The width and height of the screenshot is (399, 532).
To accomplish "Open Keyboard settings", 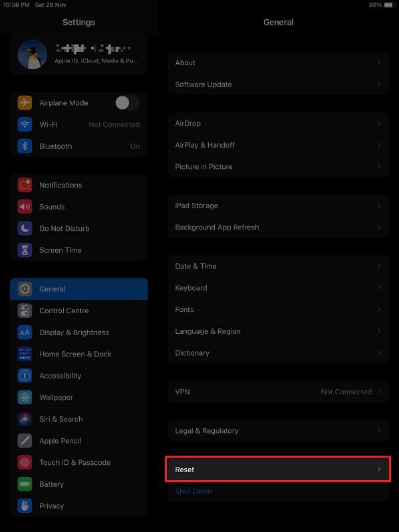I will click(278, 288).
